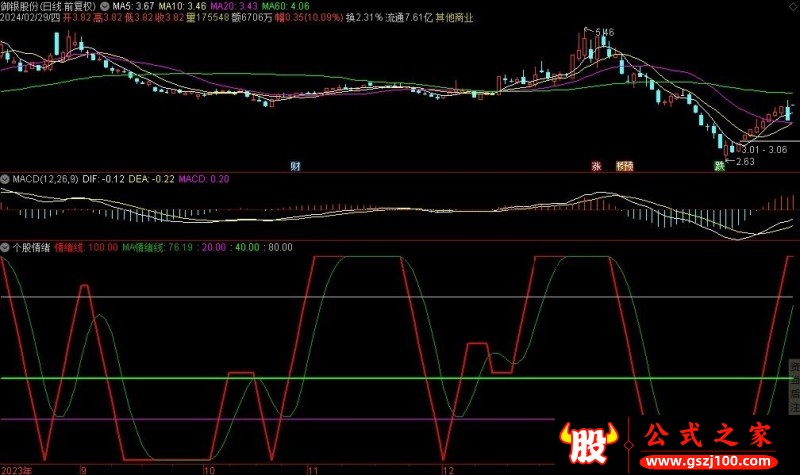Click the DIF: -0.12 value
The height and width of the screenshot is (475, 800).
pos(104,179)
